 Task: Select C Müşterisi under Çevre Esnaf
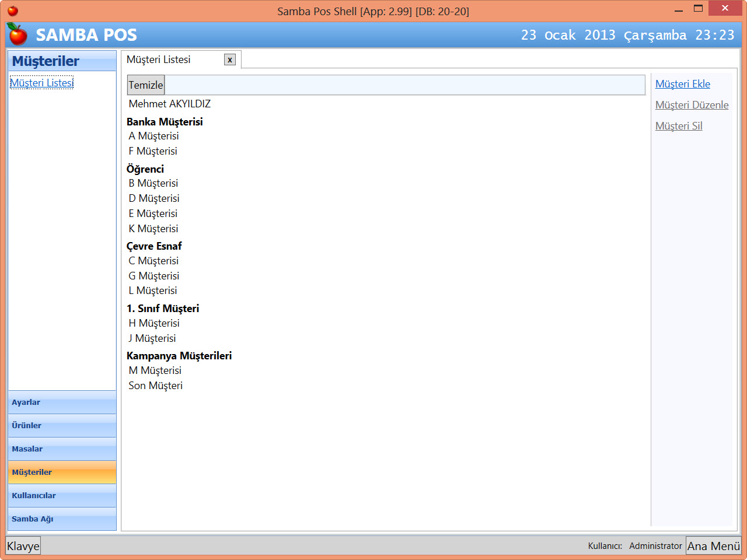click(x=153, y=261)
